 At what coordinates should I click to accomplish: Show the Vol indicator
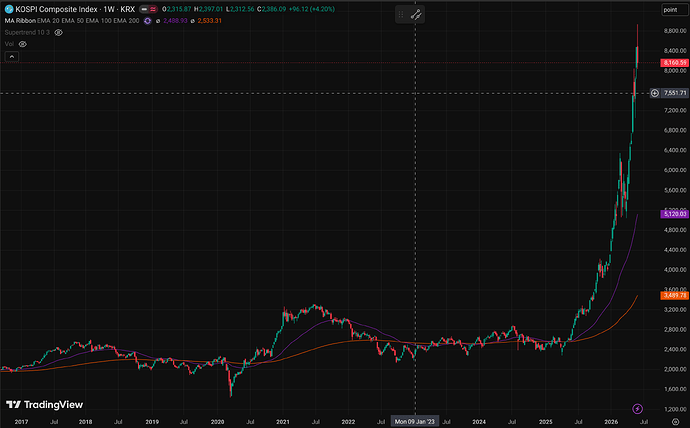click(22, 44)
